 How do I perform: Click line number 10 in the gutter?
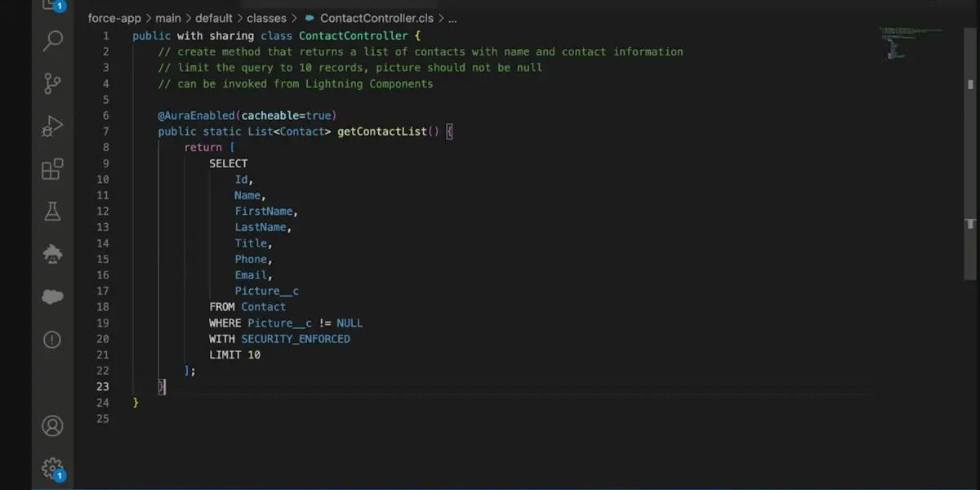pyautogui.click(x=103, y=179)
